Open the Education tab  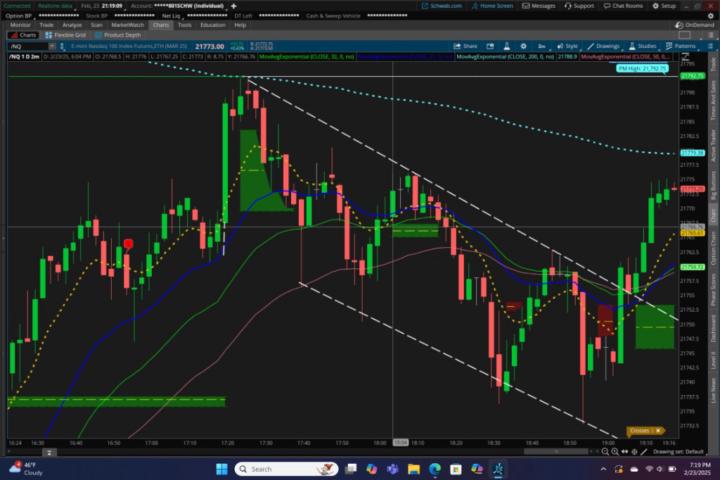click(213, 25)
